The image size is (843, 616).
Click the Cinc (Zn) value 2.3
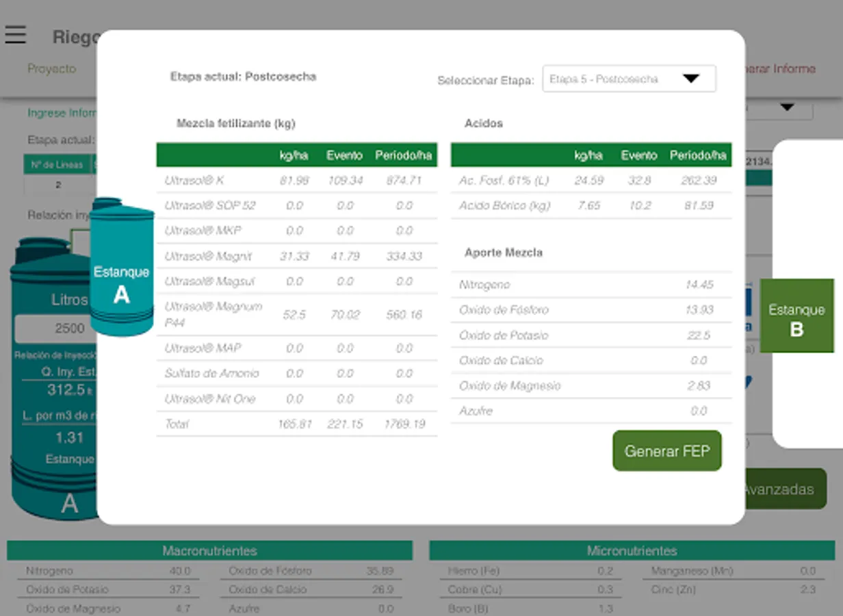[807, 589]
